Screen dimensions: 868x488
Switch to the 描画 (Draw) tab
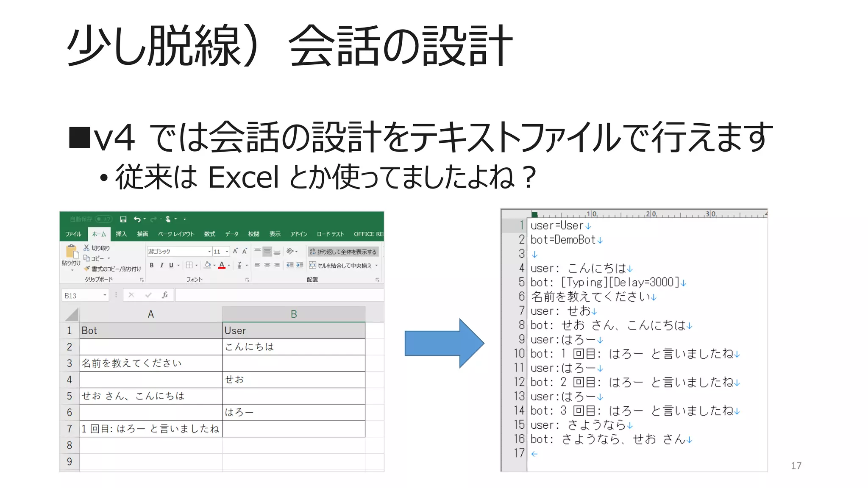[142, 234]
